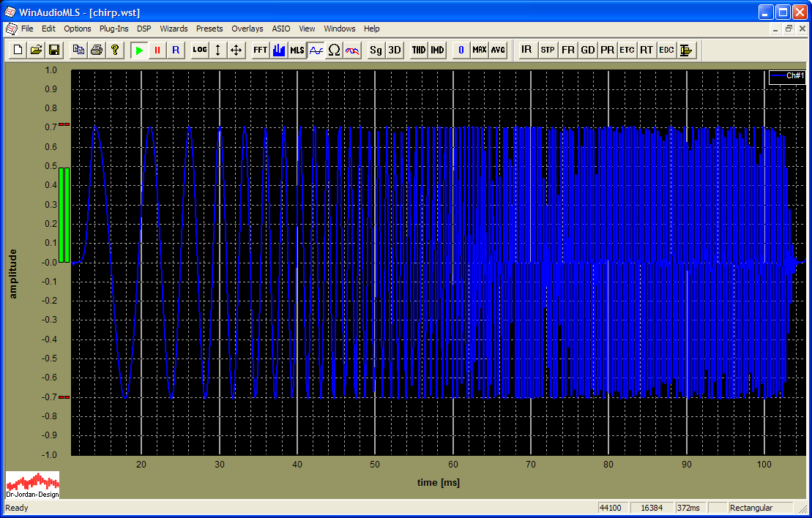Enable AVG averaging mode
The image size is (812, 518).
click(x=498, y=50)
